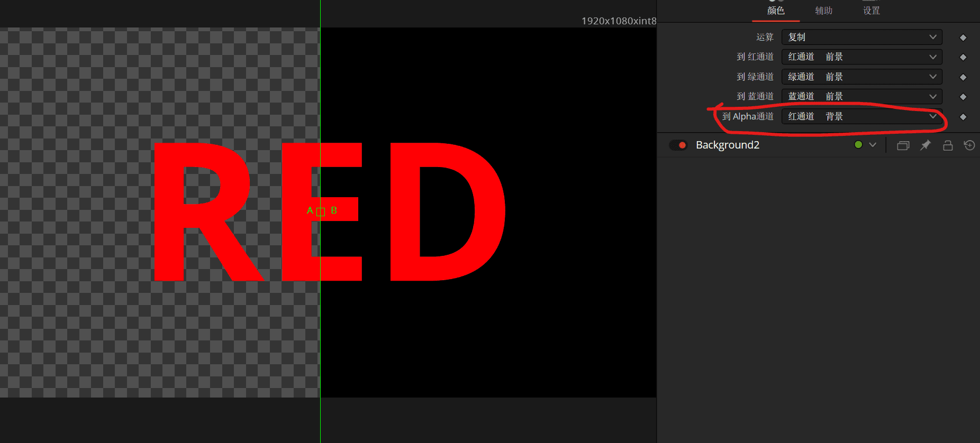Open the 运算 dropdown set to 复制
This screenshot has height=443, width=980.
[861, 37]
